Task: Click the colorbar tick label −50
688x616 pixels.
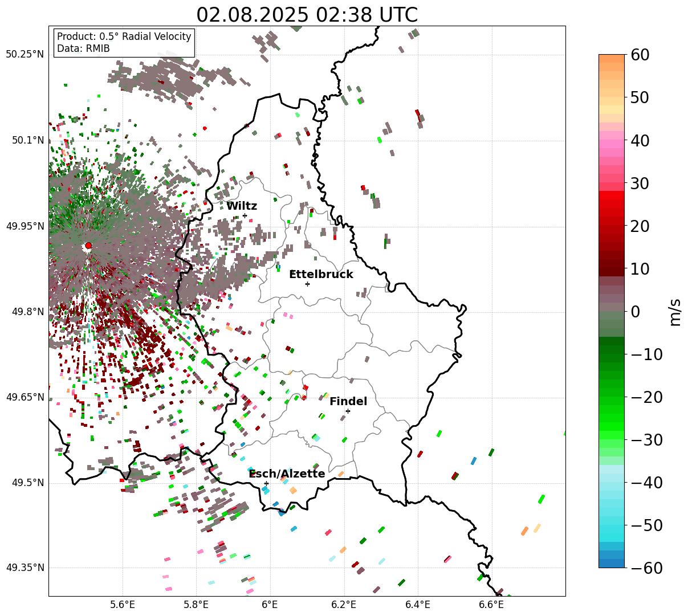Action: (x=647, y=525)
